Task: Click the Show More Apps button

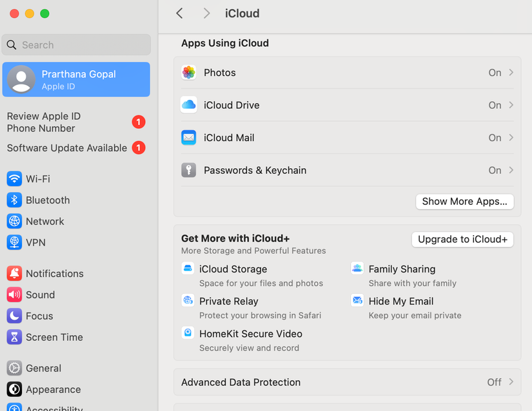Action: pyautogui.click(x=464, y=201)
